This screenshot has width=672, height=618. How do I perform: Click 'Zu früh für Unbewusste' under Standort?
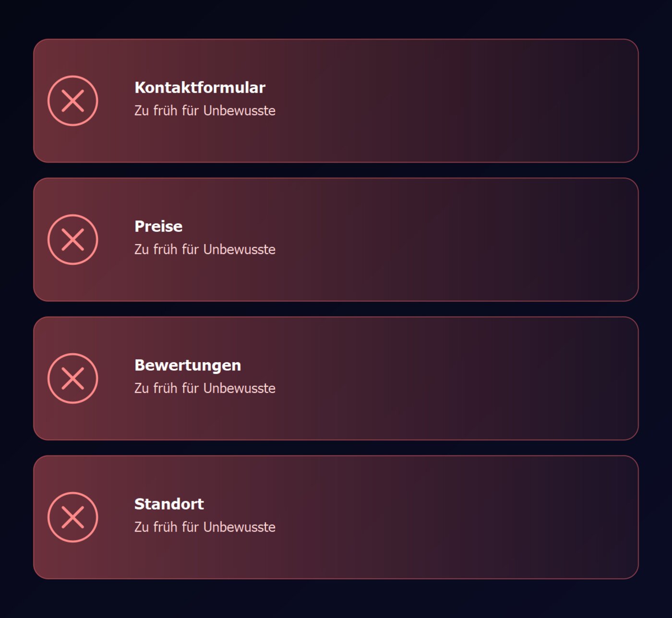[205, 527]
